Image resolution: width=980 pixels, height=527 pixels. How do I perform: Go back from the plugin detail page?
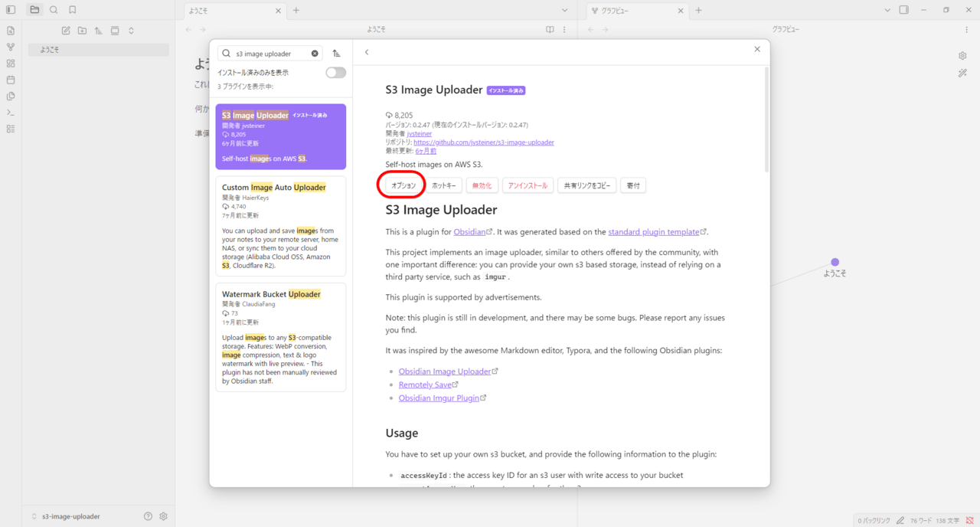point(367,52)
